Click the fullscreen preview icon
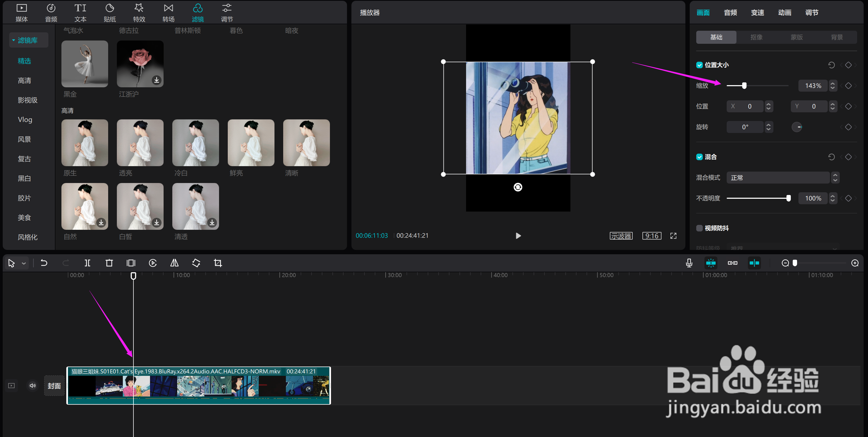 (x=673, y=236)
